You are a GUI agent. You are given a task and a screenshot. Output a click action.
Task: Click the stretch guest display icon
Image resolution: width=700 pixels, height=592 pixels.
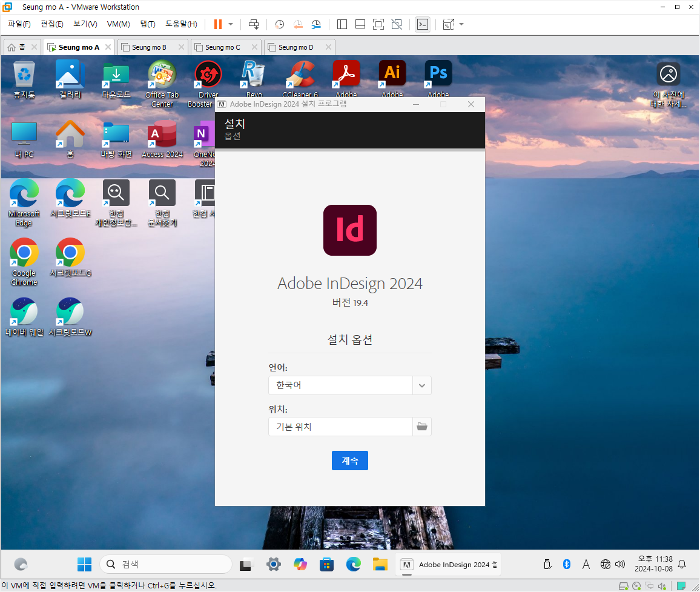click(448, 24)
